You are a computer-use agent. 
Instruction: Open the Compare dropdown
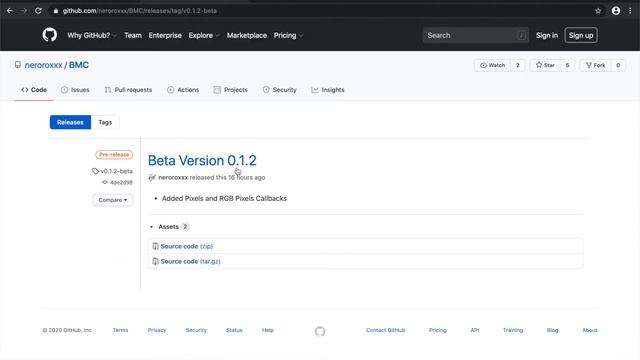[113, 200]
